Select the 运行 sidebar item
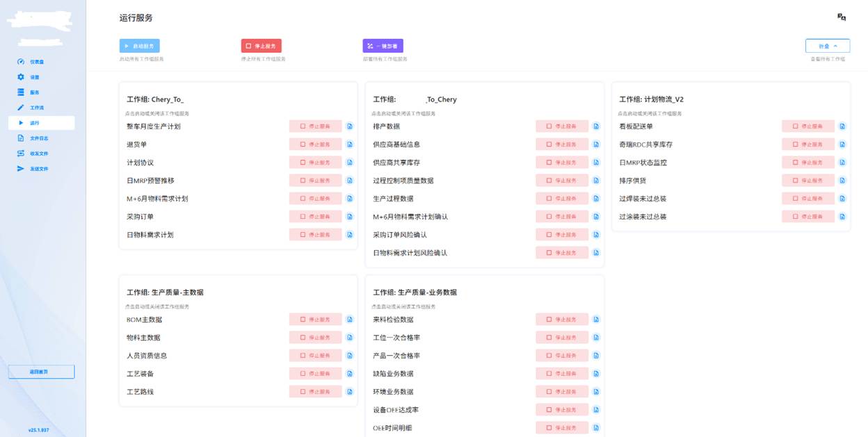The image size is (868, 437). [41, 123]
